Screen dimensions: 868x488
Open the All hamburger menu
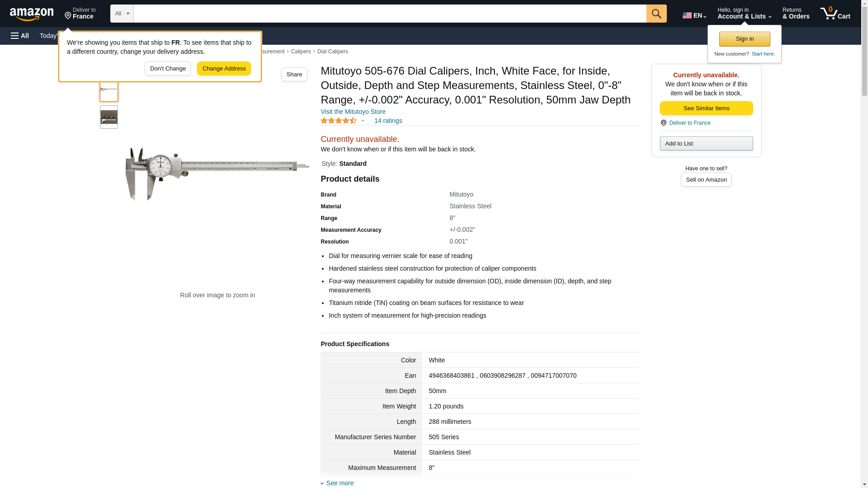click(20, 36)
